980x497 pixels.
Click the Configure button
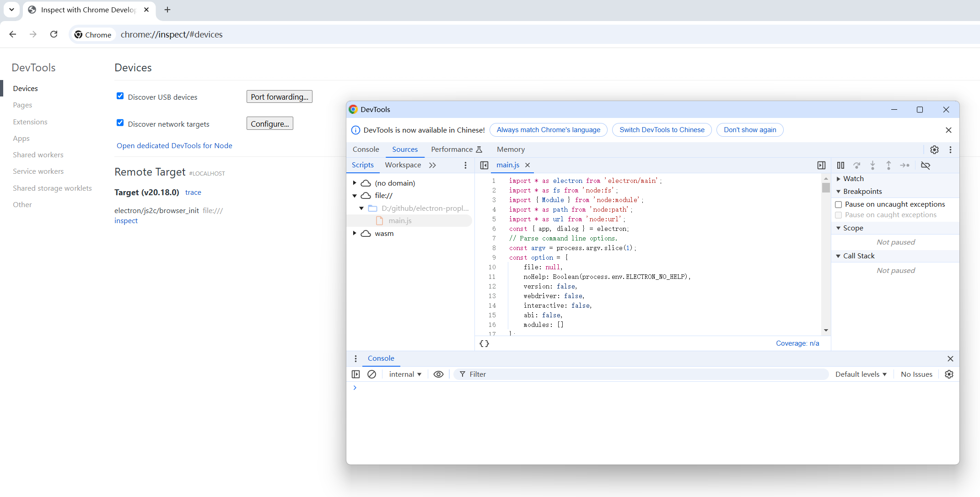pyautogui.click(x=270, y=123)
